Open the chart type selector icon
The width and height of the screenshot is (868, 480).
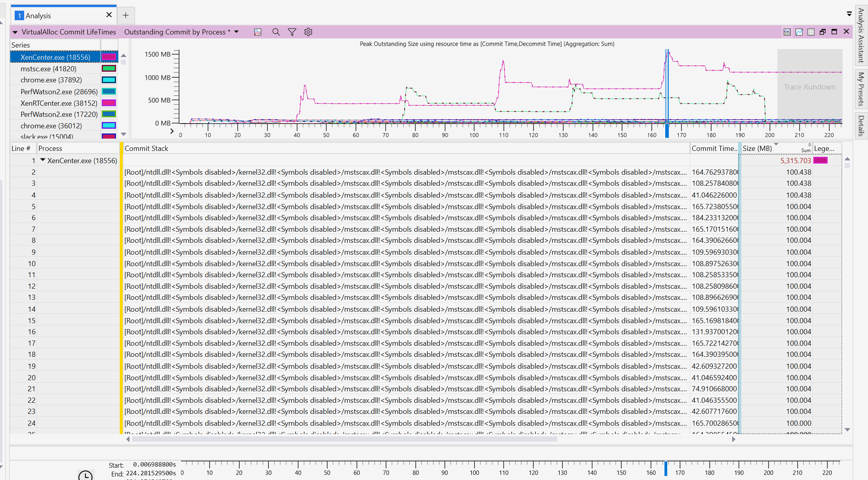258,32
